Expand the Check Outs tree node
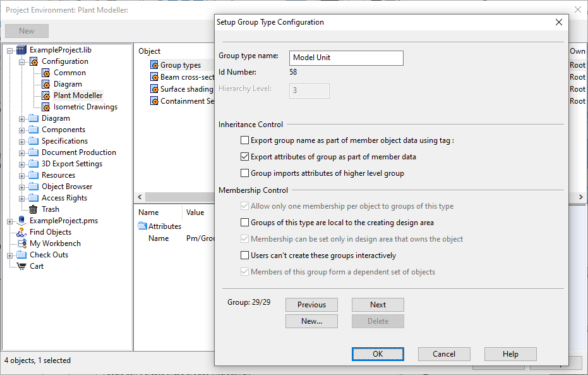The height and width of the screenshot is (375, 588). (10, 255)
